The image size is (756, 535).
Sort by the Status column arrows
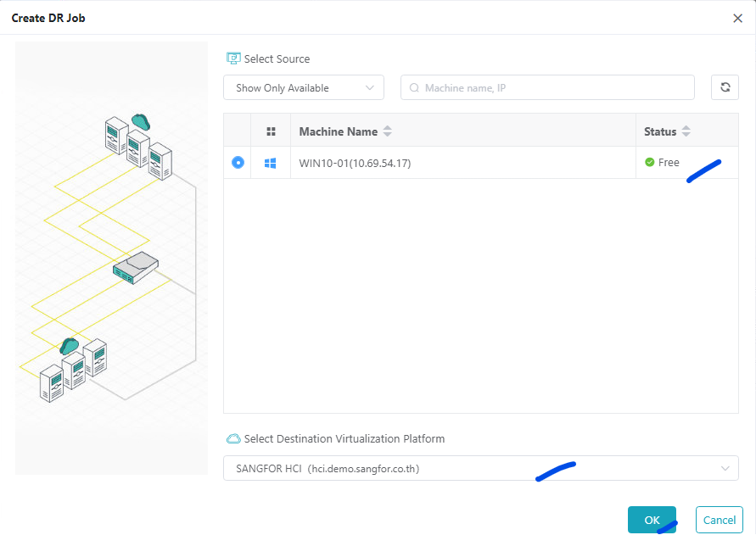click(x=686, y=131)
